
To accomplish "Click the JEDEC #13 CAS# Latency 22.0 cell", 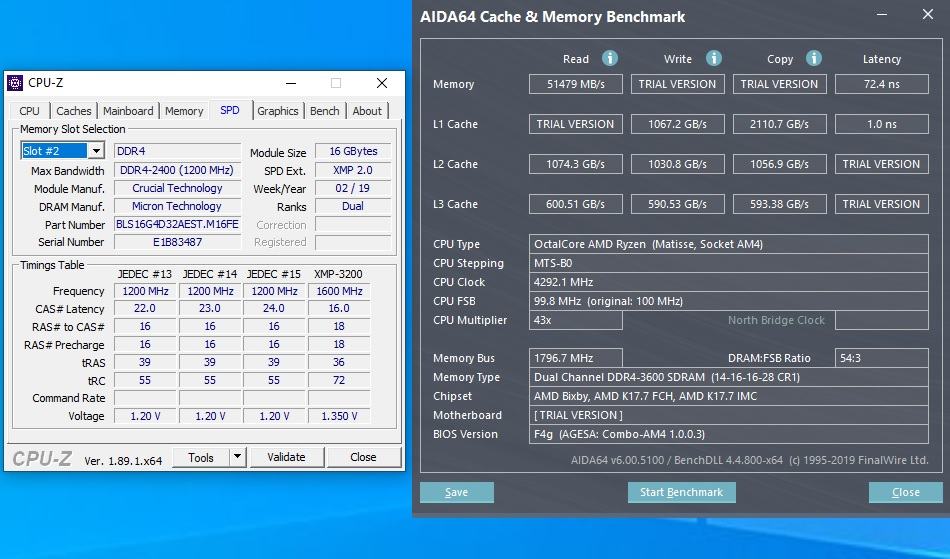I will 145,308.
